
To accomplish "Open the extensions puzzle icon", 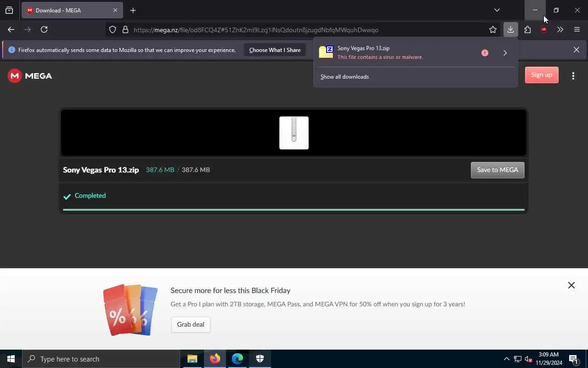I will coord(527,29).
